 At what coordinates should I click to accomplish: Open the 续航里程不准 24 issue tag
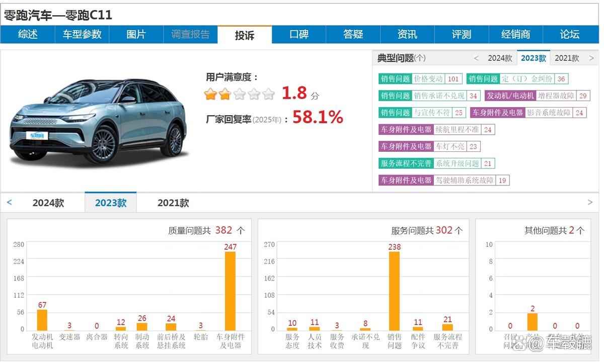pos(437,130)
